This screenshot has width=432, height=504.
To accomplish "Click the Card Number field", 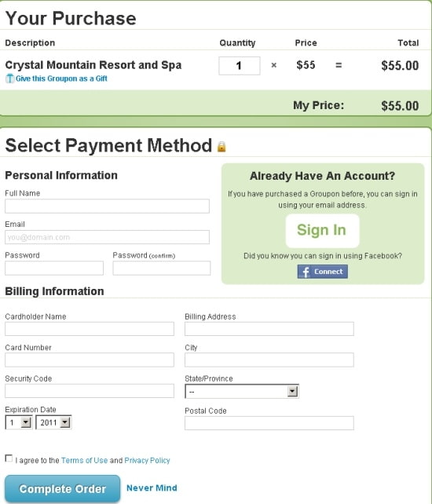I will (90, 360).
